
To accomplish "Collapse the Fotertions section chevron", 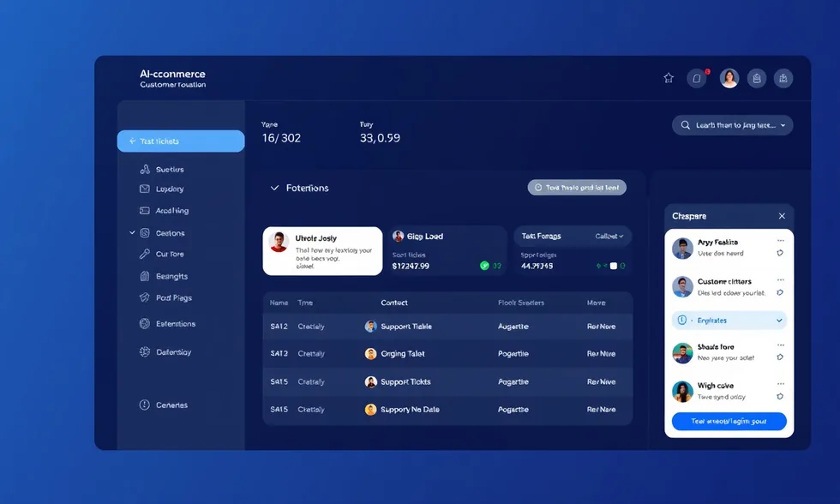I will click(274, 188).
